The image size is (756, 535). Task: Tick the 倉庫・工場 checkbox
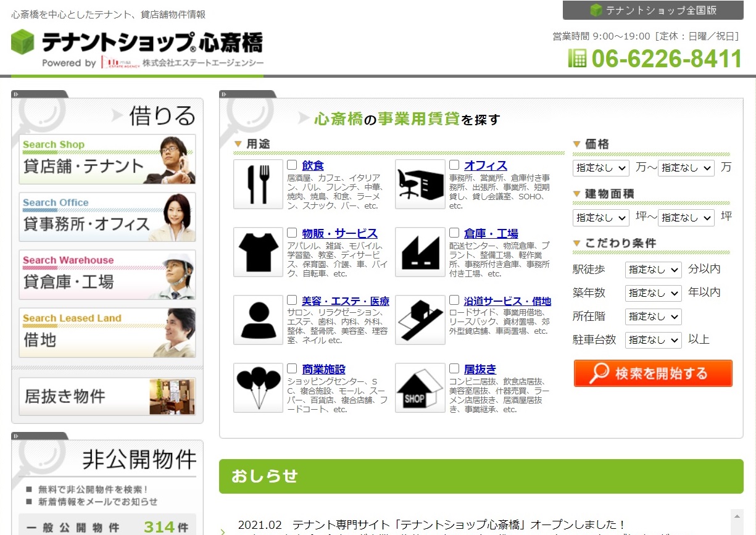[x=454, y=233]
